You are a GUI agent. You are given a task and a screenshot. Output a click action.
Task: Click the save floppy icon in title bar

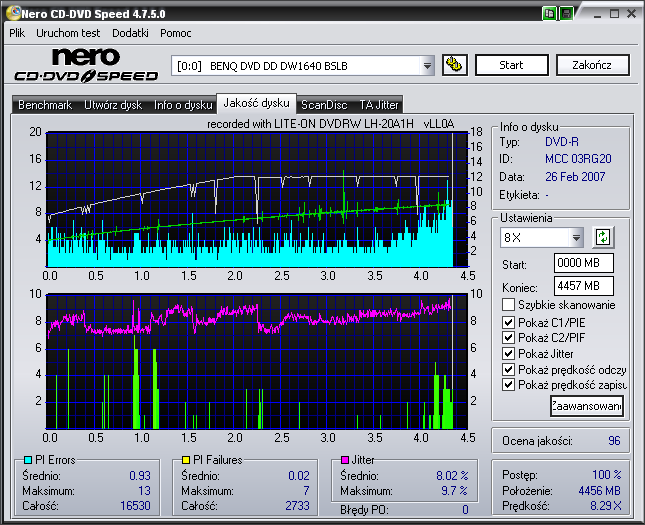click(x=566, y=14)
